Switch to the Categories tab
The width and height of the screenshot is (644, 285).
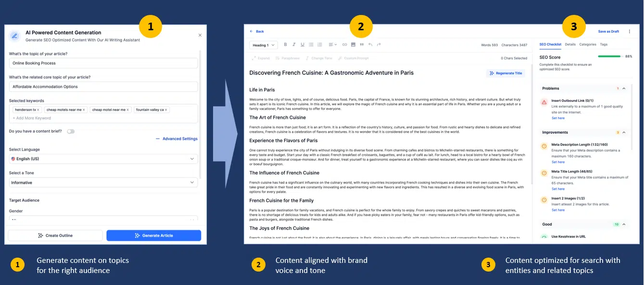(x=587, y=44)
